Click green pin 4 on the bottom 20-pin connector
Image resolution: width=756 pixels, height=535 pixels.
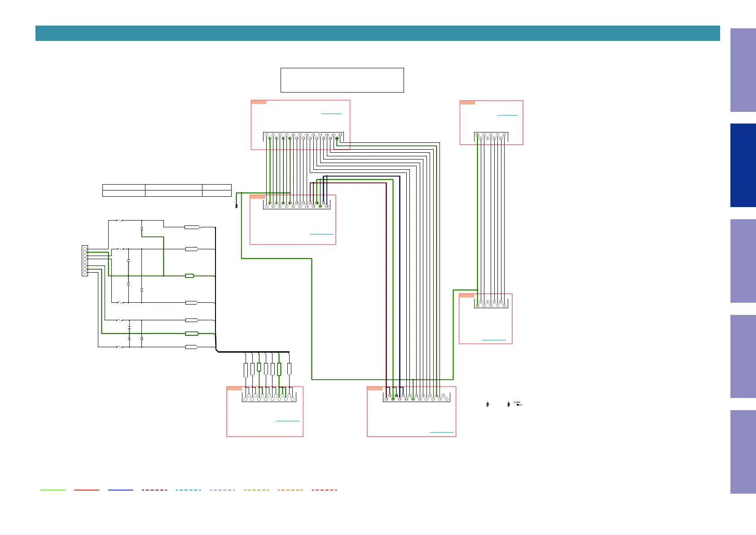(436, 396)
